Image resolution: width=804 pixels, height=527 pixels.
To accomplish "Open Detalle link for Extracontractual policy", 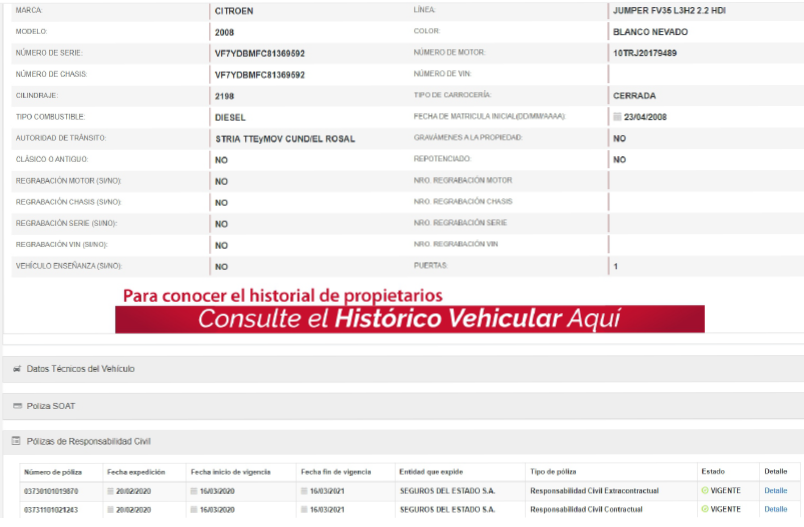I will tap(775, 491).
